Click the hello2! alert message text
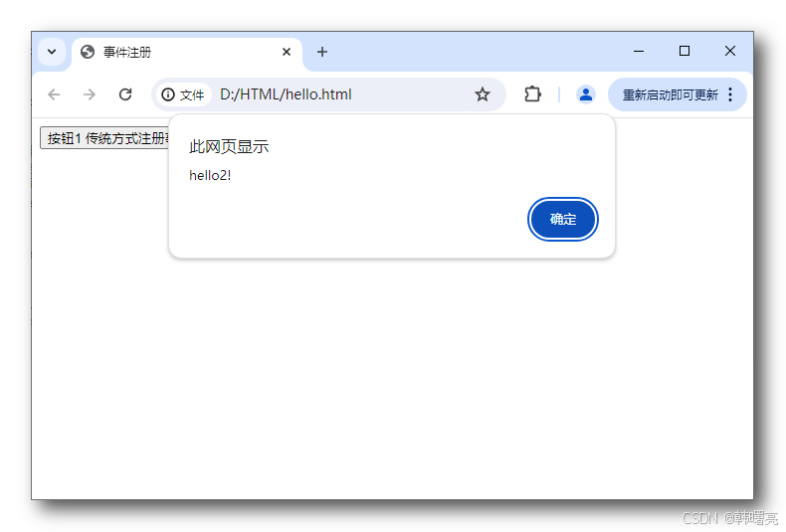786x532 pixels. [x=210, y=175]
